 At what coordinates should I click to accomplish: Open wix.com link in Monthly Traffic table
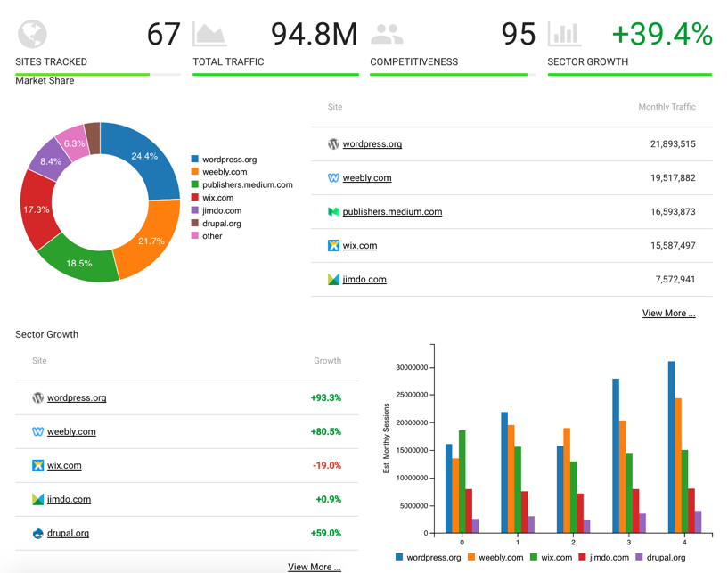point(360,245)
